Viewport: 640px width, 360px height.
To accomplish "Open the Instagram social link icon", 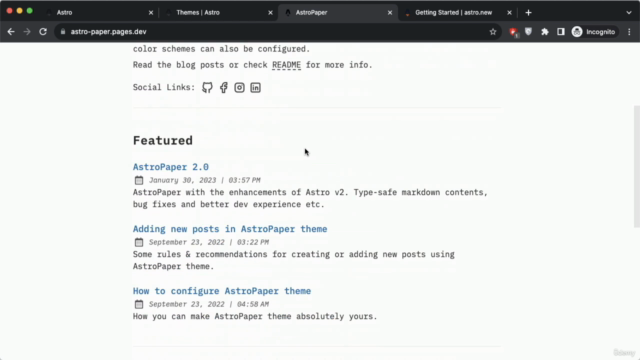I will [x=240, y=87].
